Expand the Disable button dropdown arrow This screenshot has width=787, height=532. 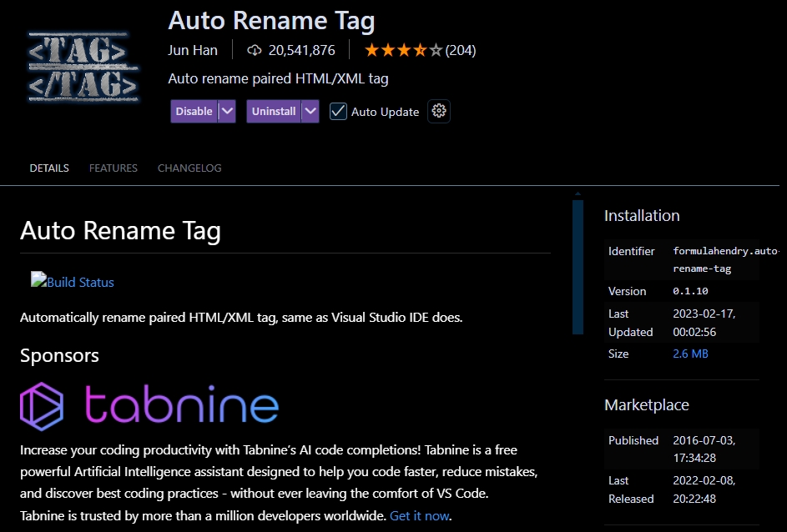[x=227, y=111]
